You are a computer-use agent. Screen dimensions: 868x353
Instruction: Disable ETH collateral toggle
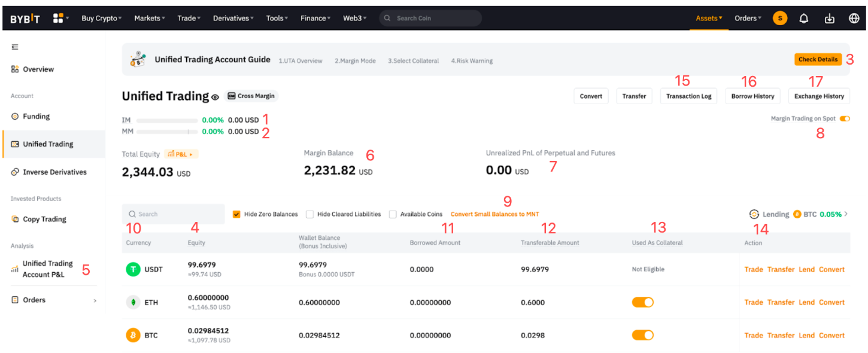pos(642,302)
